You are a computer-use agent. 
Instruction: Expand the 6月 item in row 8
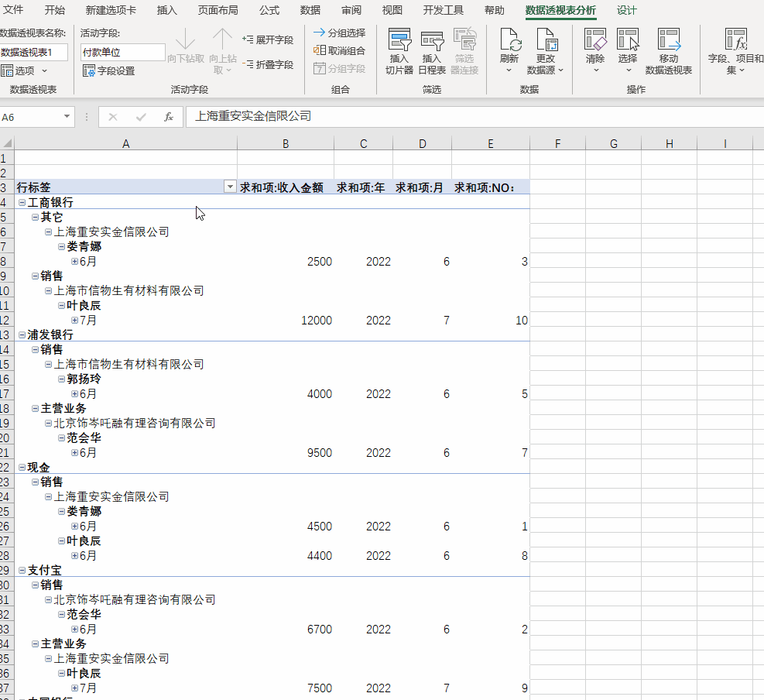click(x=74, y=261)
